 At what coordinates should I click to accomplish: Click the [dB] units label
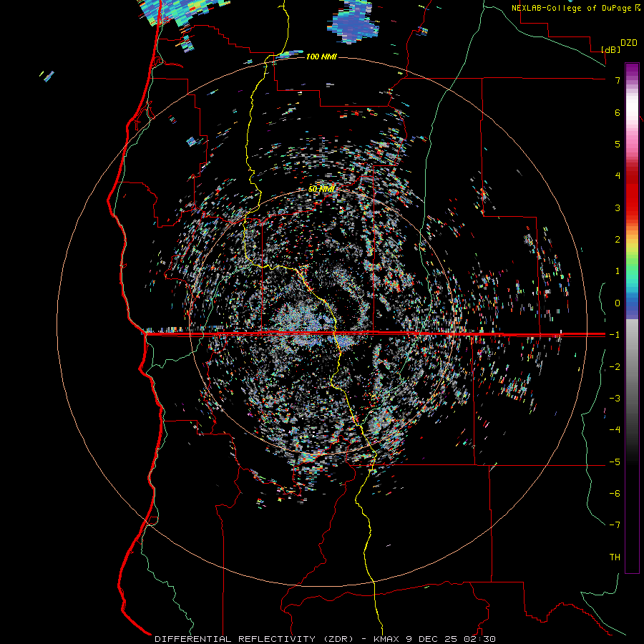coord(611,50)
